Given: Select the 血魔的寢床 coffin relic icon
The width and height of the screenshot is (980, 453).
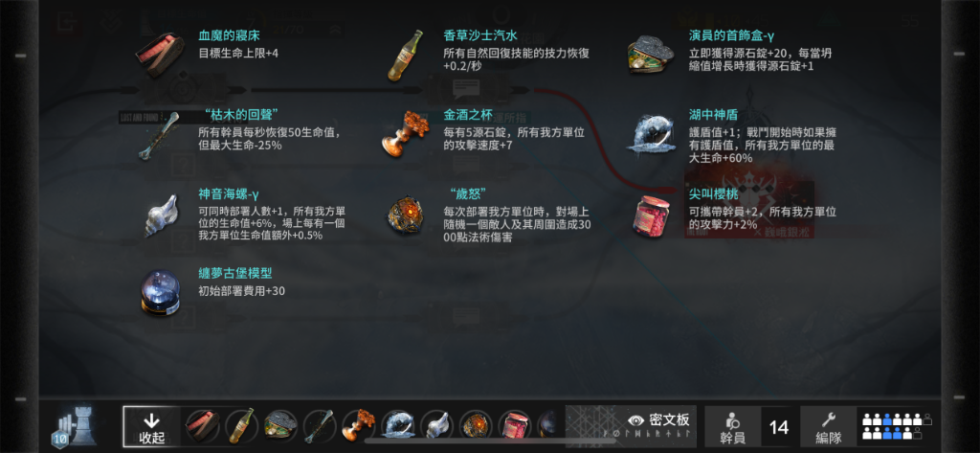Looking at the screenshot, I should pyautogui.click(x=161, y=55).
